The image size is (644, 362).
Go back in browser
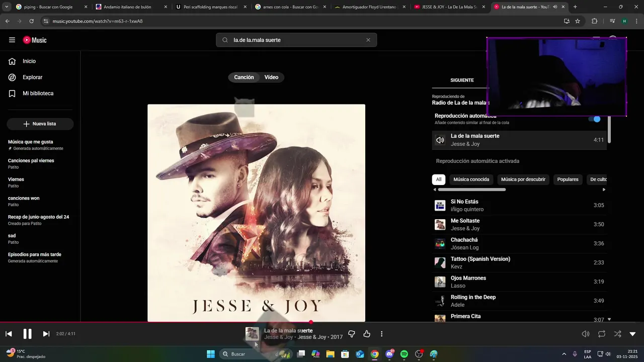(7, 21)
